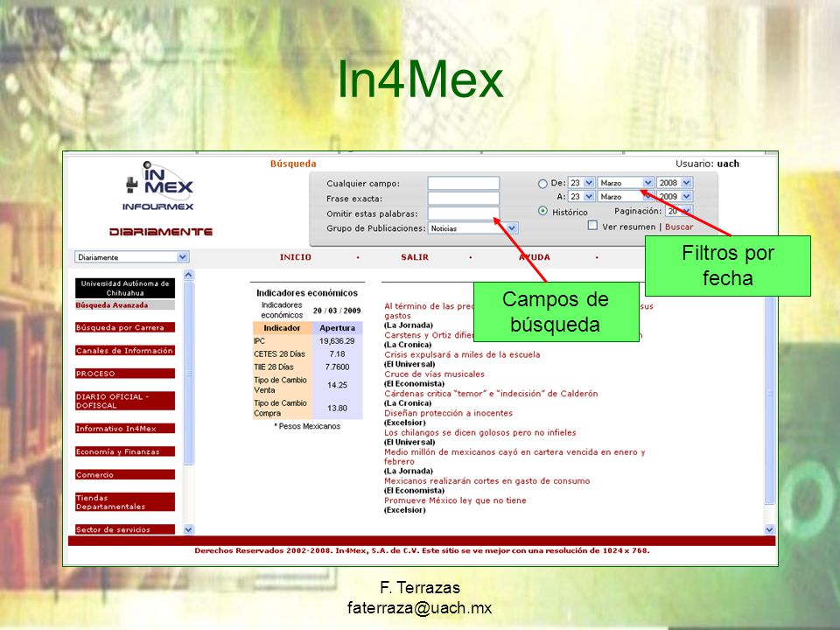Click the Apertura column header
This screenshot has height=630, width=840.
(337, 328)
